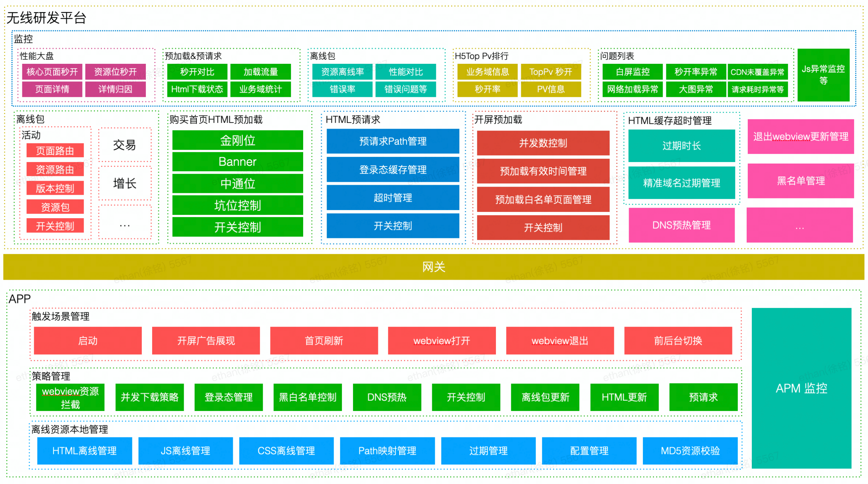The width and height of the screenshot is (868, 484).
Task: Click 白屏监控 in the 问题列表 section
Action: 632,71
